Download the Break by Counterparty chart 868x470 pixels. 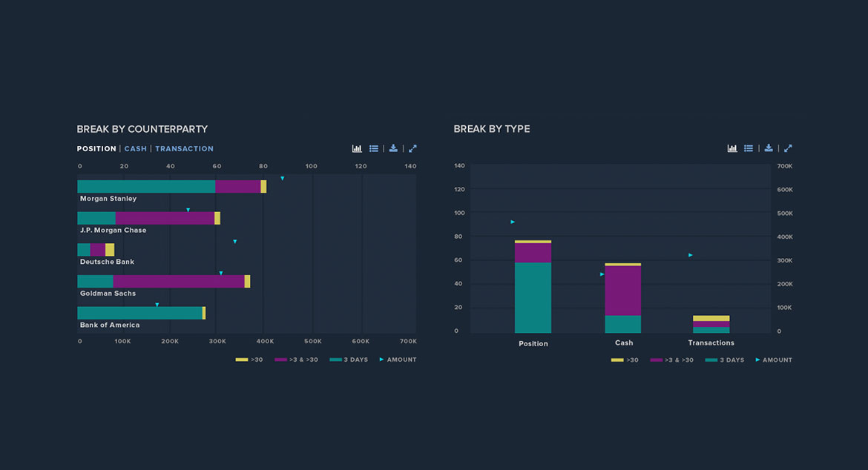point(393,148)
